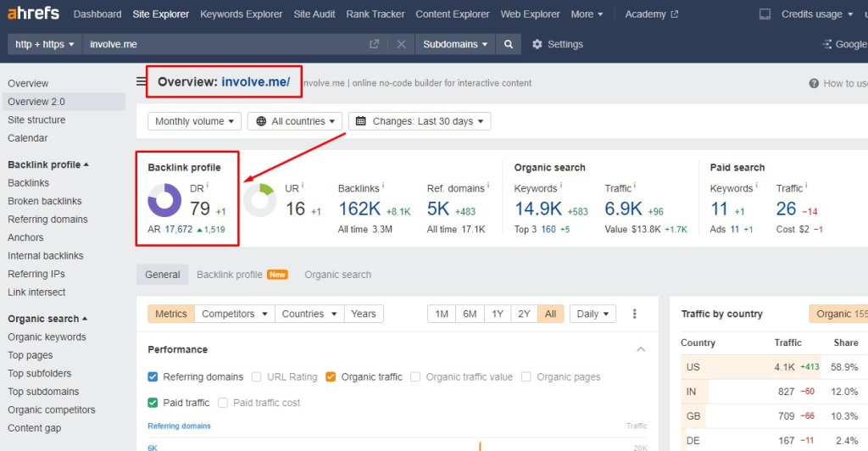Viewport: 868px width, 451px height.
Task: Open Rank Tracker
Action: [376, 14]
